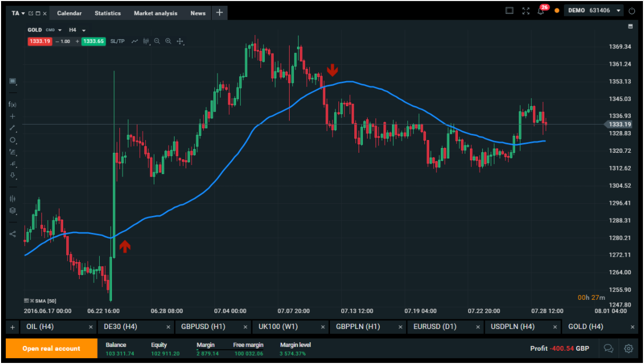Click the red 1333.19 sell price button

[x=40, y=41]
